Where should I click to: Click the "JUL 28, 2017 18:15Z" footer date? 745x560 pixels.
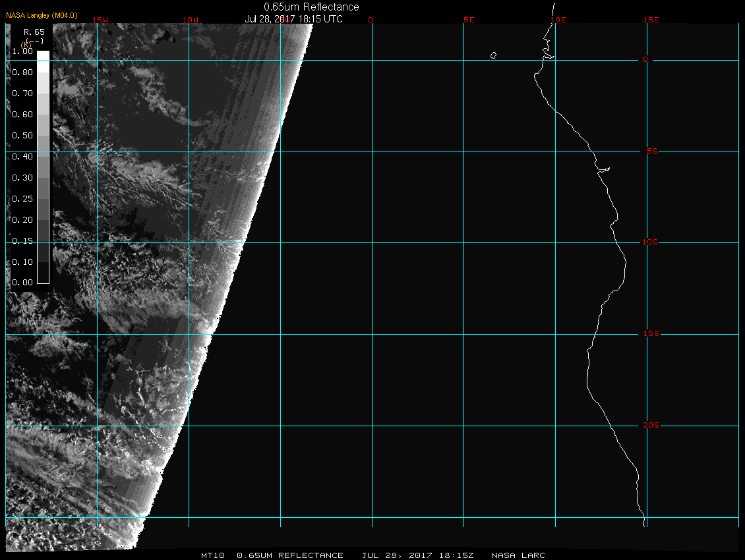[417, 555]
